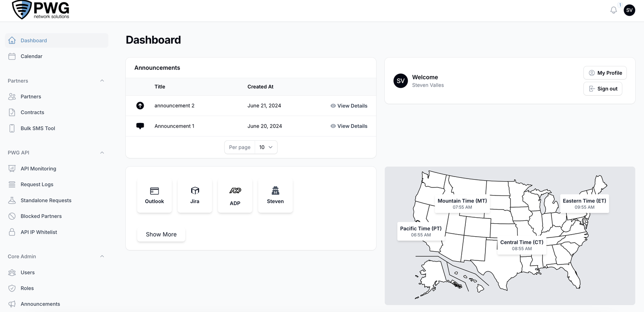Click the SV user avatar in header

(630, 10)
